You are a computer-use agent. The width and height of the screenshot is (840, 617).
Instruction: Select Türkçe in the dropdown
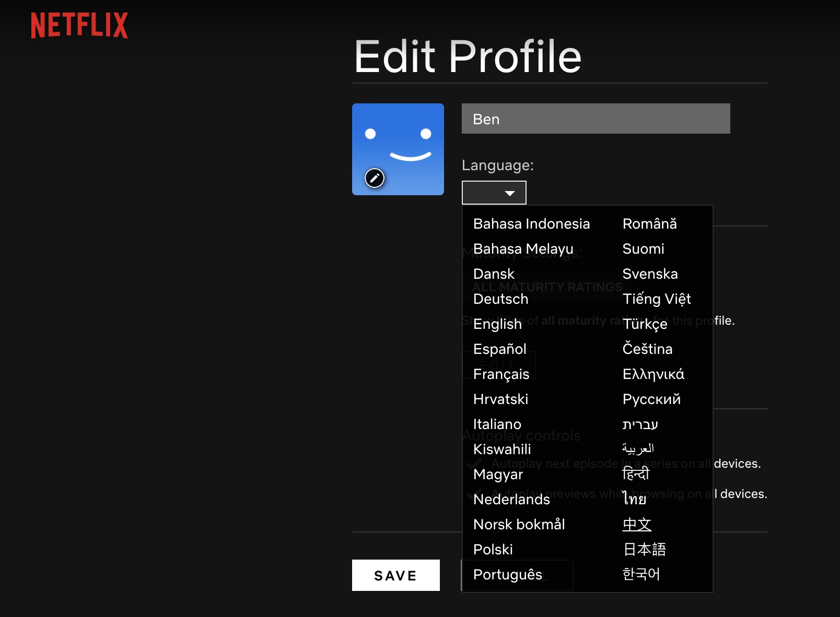(x=645, y=324)
